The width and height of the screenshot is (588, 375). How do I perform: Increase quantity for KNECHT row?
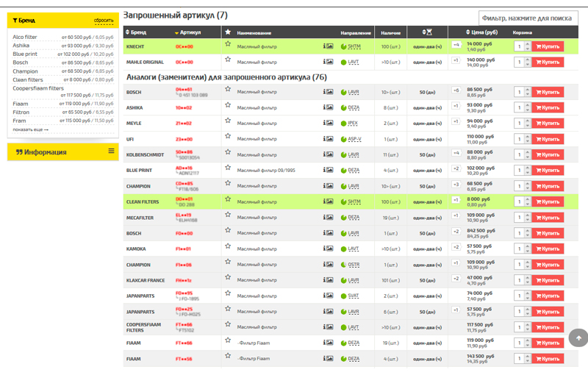pyautogui.click(x=527, y=44)
